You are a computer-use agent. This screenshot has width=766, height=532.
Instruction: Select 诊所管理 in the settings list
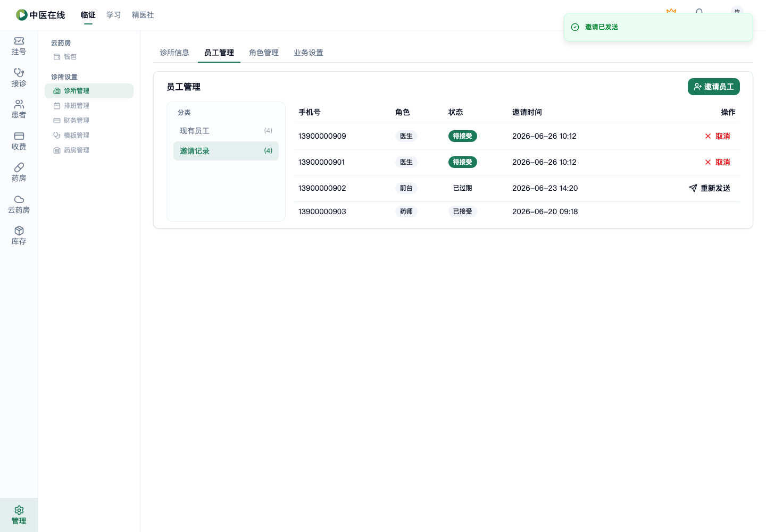89,91
